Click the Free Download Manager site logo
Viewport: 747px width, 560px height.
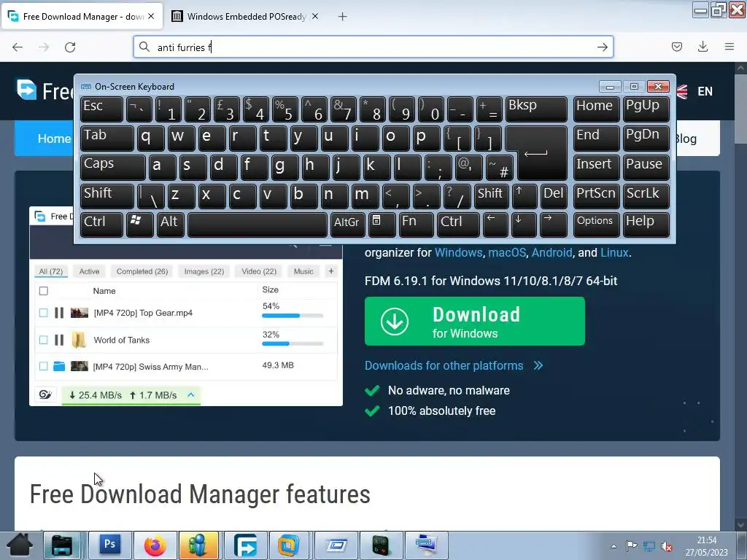point(44,90)
